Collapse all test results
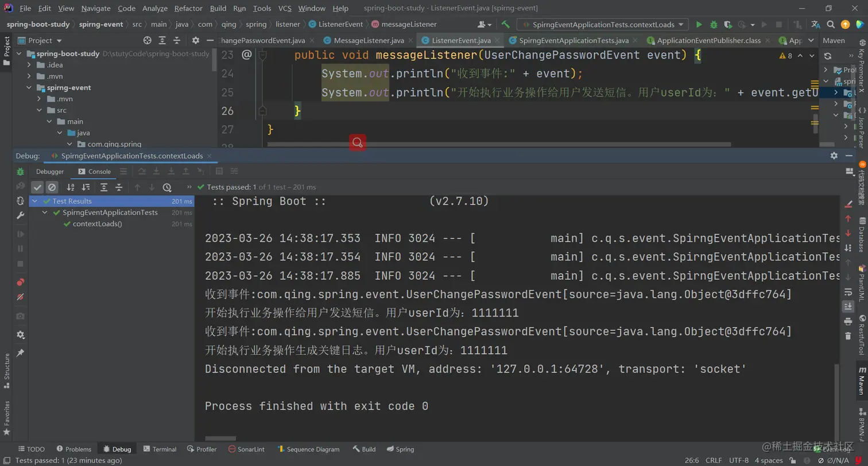The width and height of the screenshot is (868, 466). (x=119, y=187)
